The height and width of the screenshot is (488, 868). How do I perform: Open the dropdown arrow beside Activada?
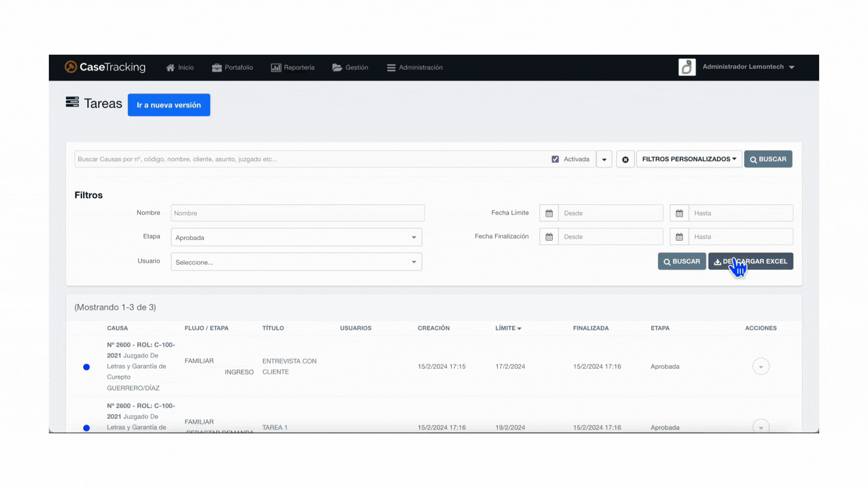tap(604, 159)
